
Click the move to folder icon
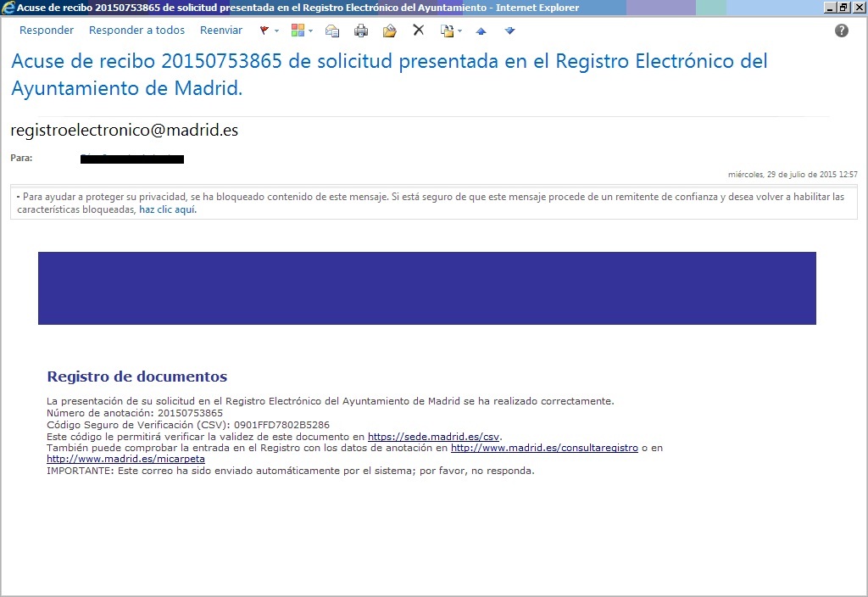point(447,31)
